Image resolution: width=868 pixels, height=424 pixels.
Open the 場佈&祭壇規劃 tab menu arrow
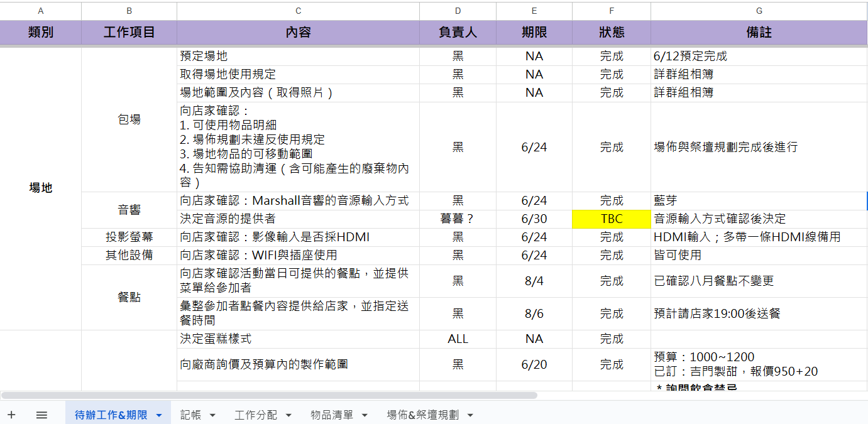[x=470, y=415]
